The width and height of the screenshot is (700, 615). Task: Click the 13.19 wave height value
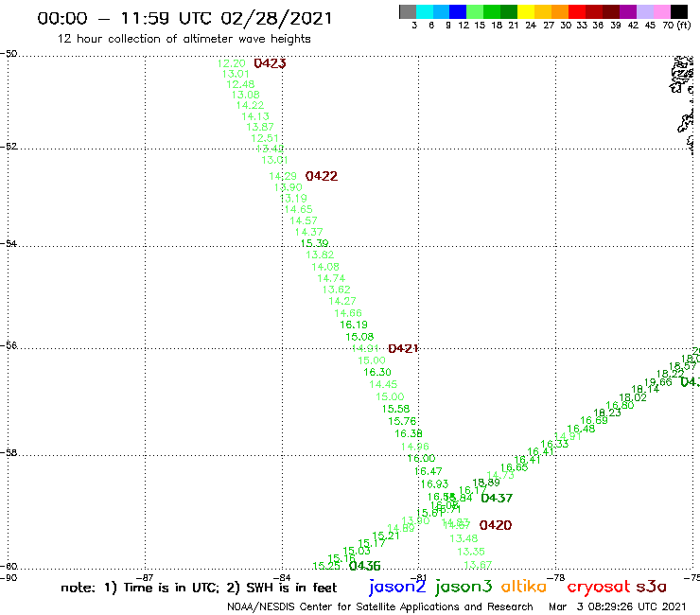point(293,199)
